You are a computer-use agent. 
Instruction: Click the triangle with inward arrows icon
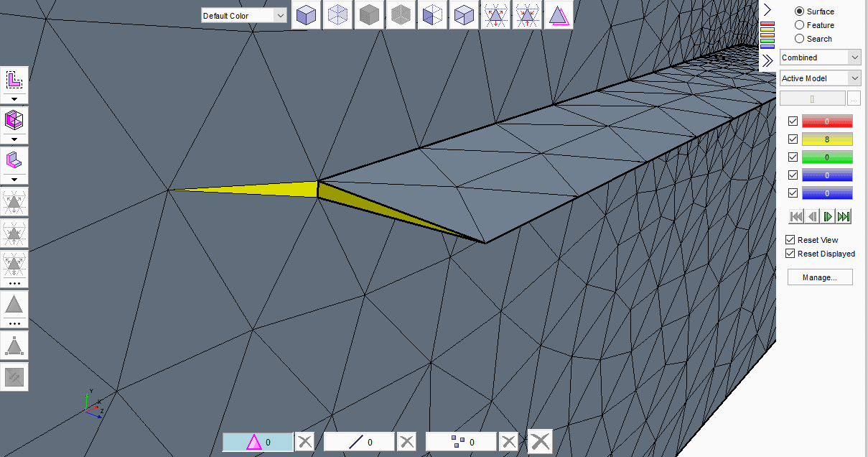click(527, 15)
